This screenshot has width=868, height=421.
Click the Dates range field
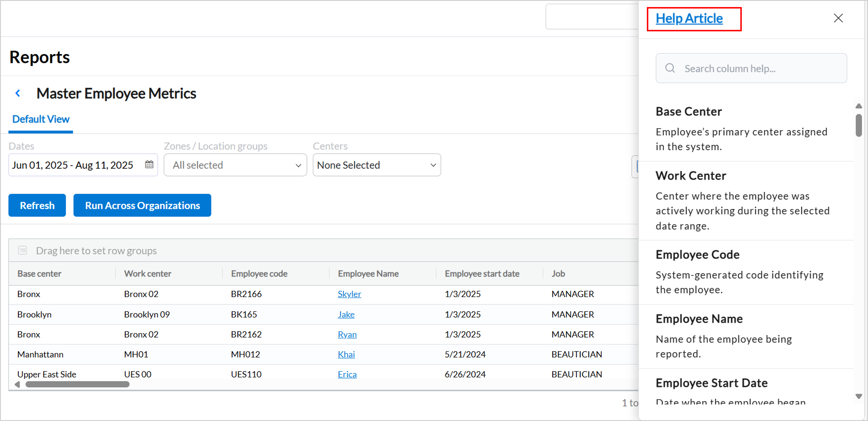(x=83, y=165)
